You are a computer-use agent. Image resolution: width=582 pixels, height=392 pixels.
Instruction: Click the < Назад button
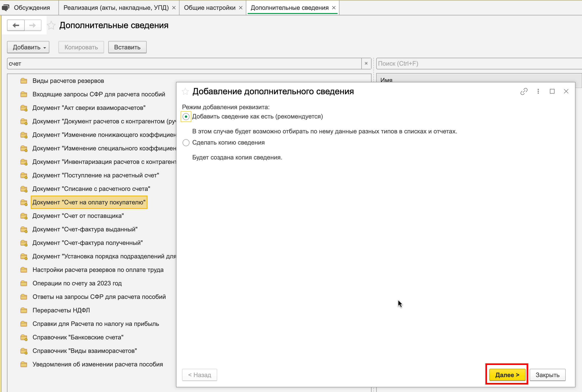pyautogui.click(x=200, y=375)
